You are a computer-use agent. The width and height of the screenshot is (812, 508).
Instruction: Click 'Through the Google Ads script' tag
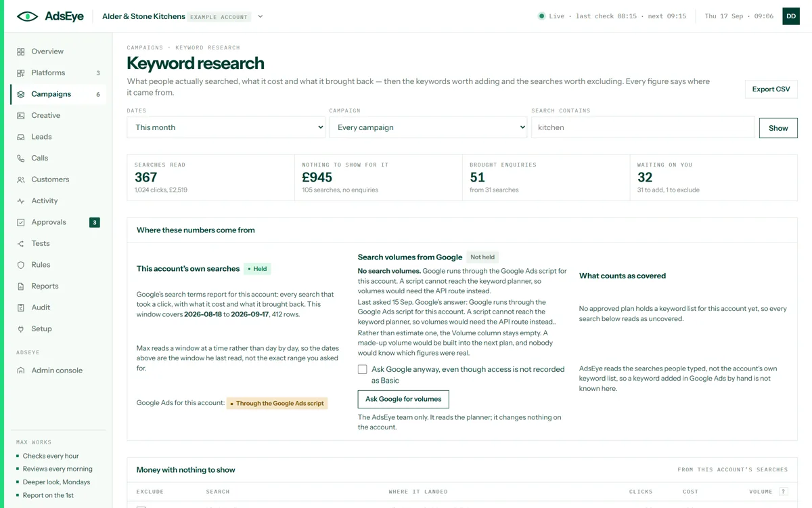click(x=277, y=404)
